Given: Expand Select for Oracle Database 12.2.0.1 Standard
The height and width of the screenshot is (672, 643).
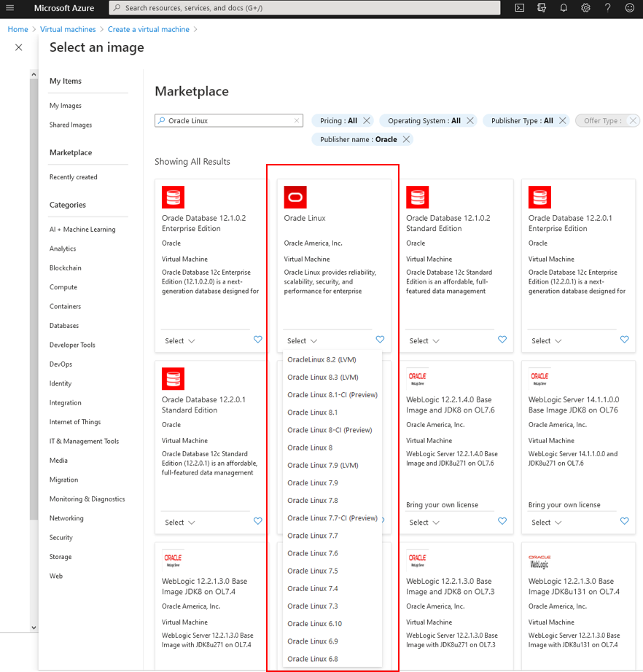Looking at the screenshot, I should (179, 523).
